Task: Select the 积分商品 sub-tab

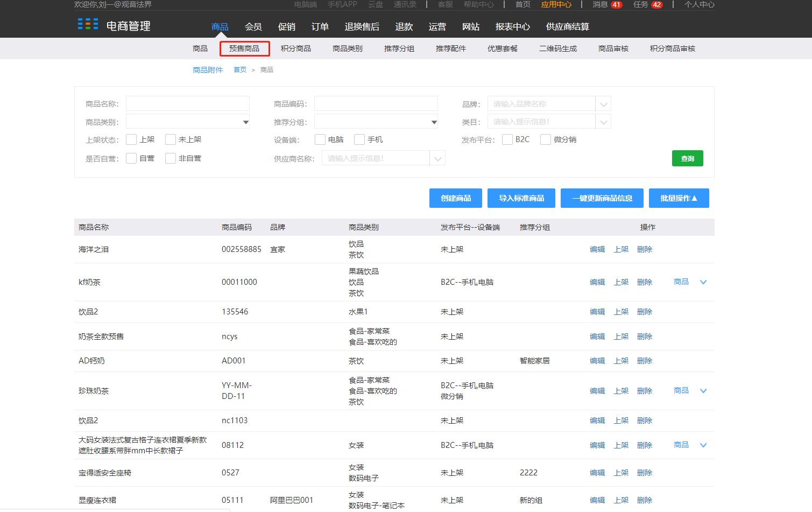Action: 296,48
